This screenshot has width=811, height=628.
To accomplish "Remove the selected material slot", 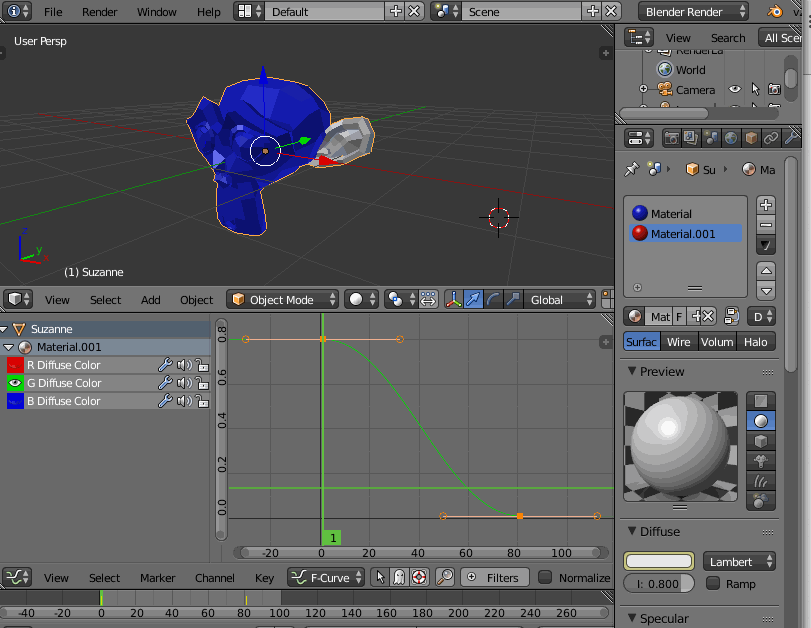I will pyautogui.click(x=766, y=225).
